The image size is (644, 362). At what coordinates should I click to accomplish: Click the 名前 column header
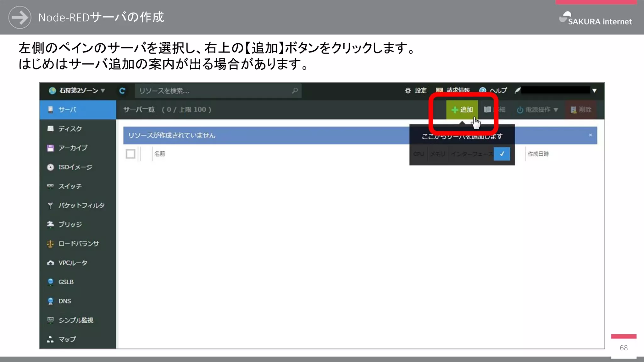tap(160, 154)
